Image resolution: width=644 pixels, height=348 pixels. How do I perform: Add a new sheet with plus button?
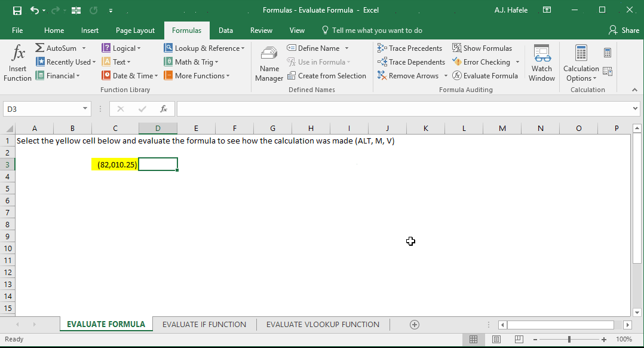click(415, 325)
